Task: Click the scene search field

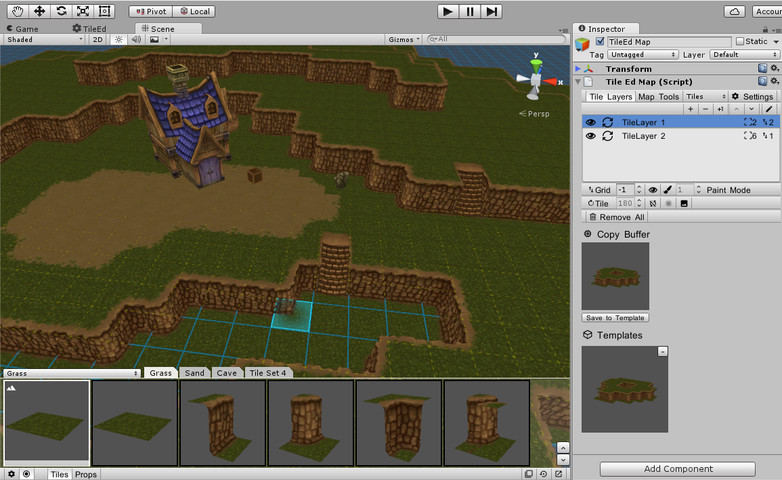Action: (x=497, y=39)
